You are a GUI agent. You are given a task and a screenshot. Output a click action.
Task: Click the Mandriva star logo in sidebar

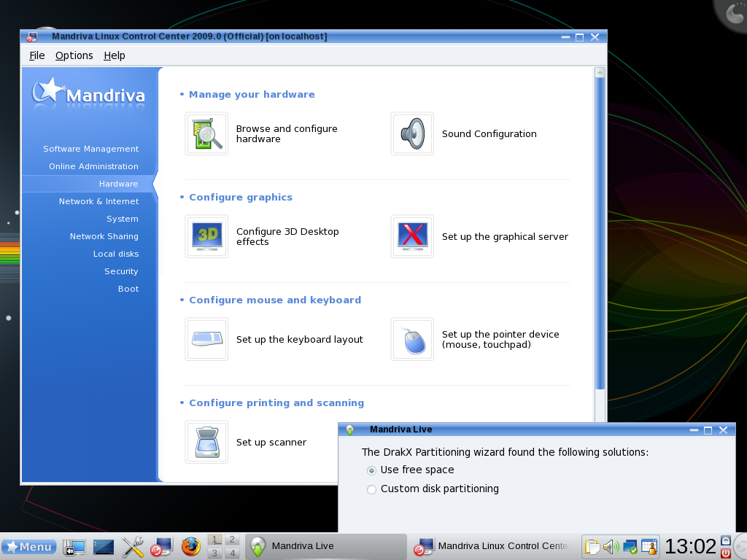(88, 94)
